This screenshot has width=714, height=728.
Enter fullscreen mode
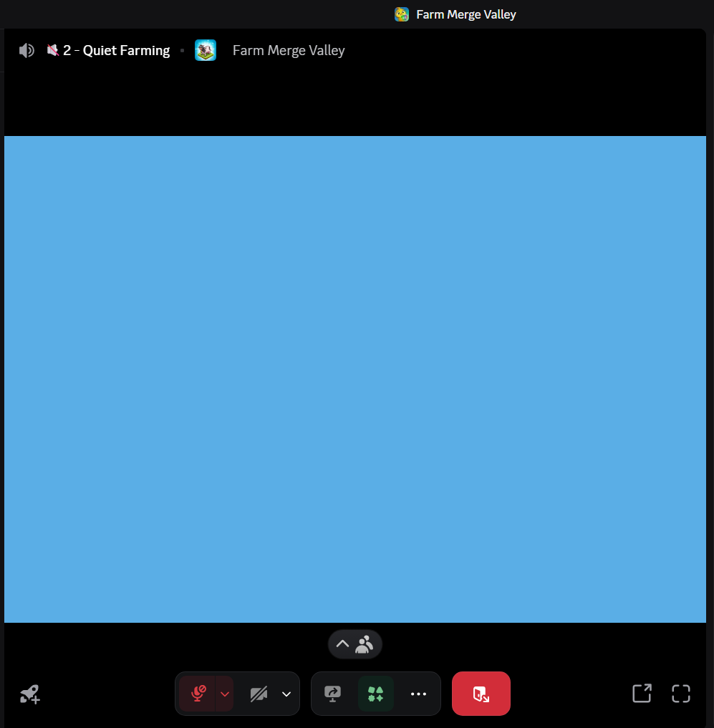point(680,694)
